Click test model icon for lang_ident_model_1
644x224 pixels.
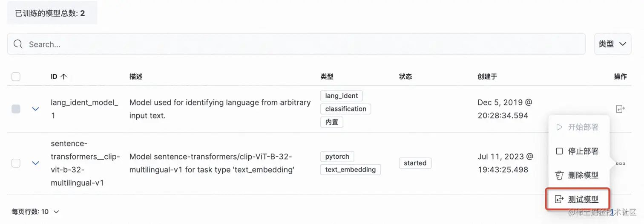click(x=620, y=109)
